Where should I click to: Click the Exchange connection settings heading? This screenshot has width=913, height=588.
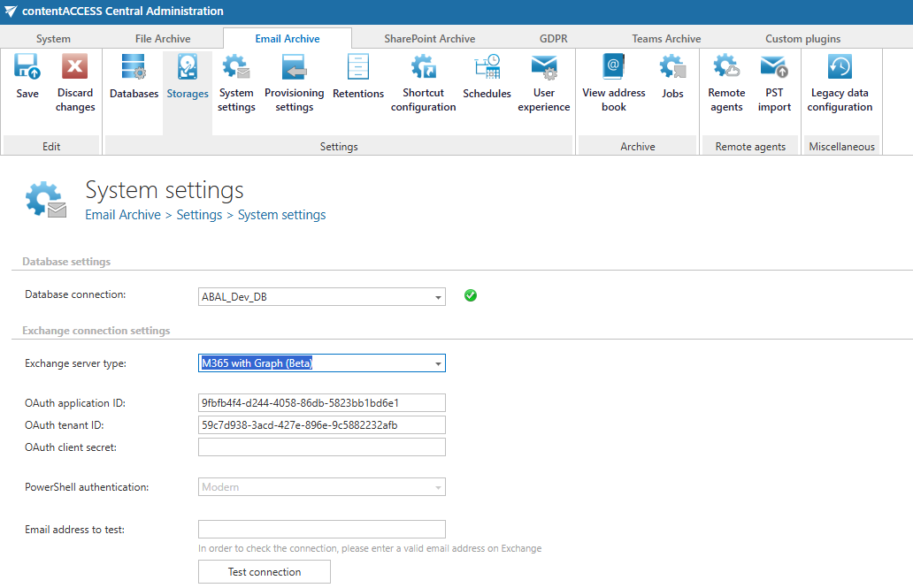[x=96, y=330]
